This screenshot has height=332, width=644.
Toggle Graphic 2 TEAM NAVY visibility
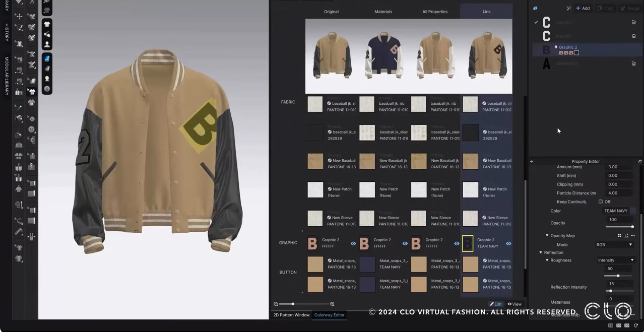click(x=508, y=244)
